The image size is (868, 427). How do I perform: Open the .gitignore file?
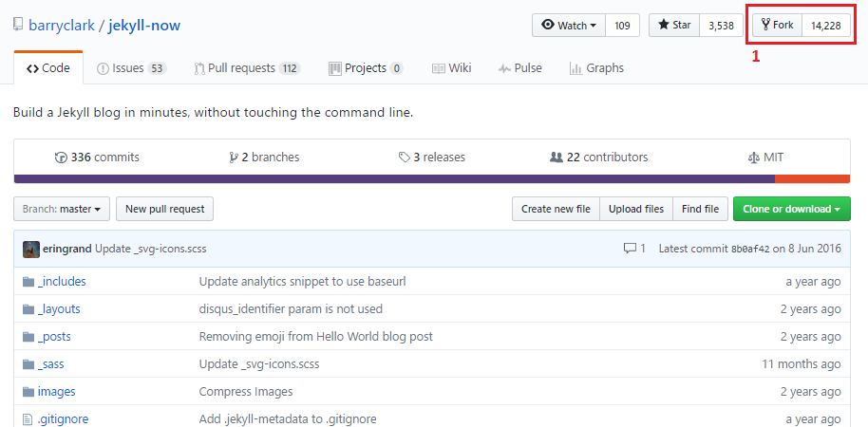[63, 419]
